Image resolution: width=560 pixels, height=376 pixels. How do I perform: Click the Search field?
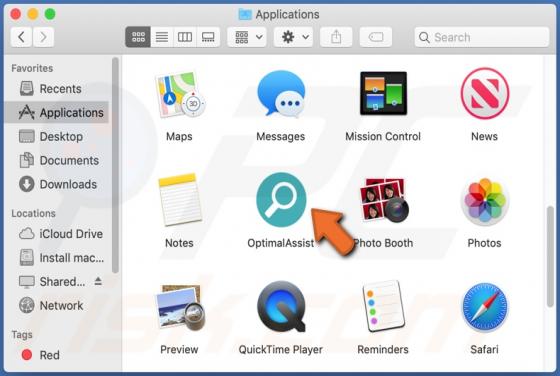coord(482,37)
